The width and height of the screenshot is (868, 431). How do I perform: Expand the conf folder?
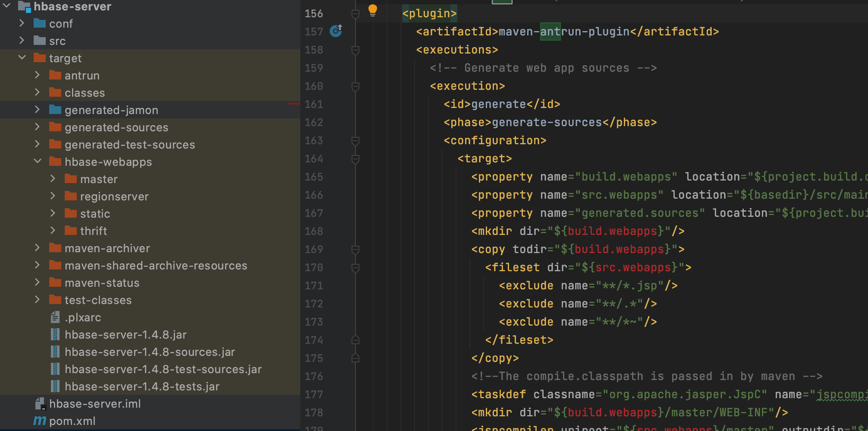pos(22,23)
